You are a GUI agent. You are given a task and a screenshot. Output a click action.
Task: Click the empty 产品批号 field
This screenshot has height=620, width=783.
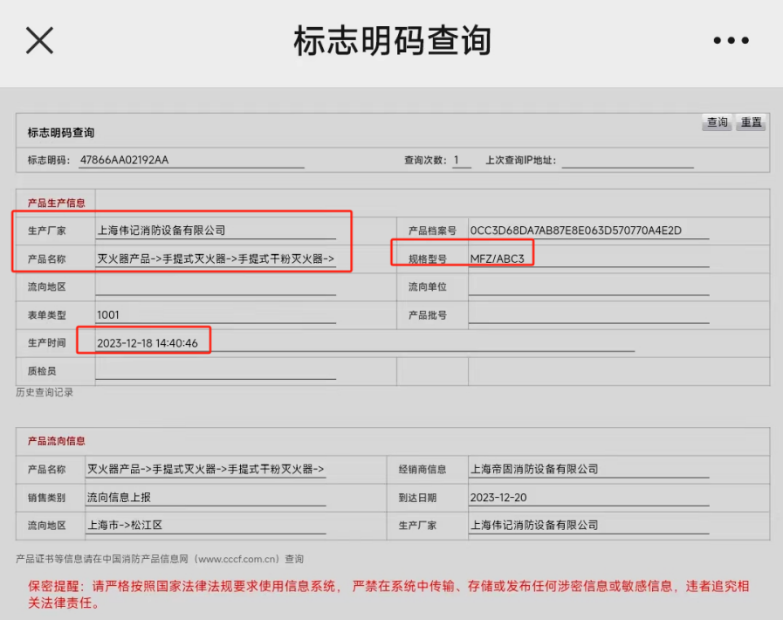[x=589, y=315]
